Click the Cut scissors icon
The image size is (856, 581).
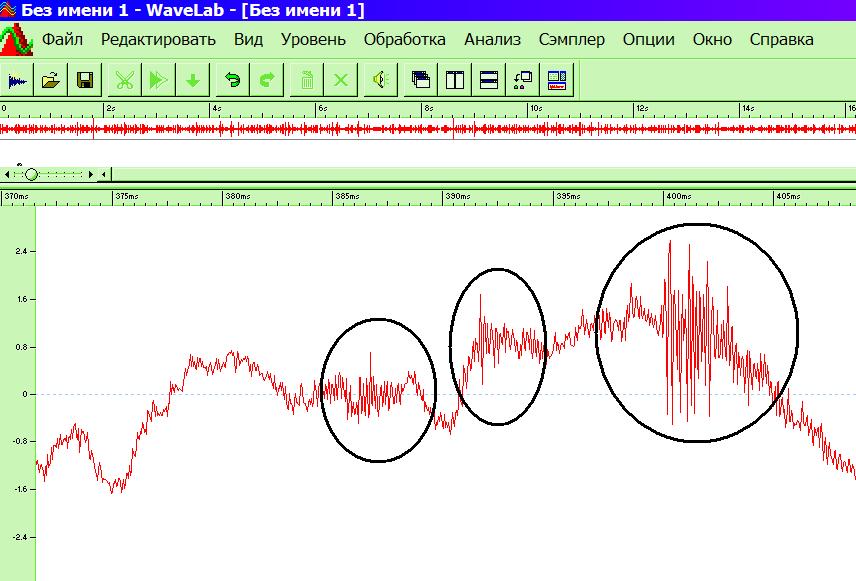coord(125,80)
